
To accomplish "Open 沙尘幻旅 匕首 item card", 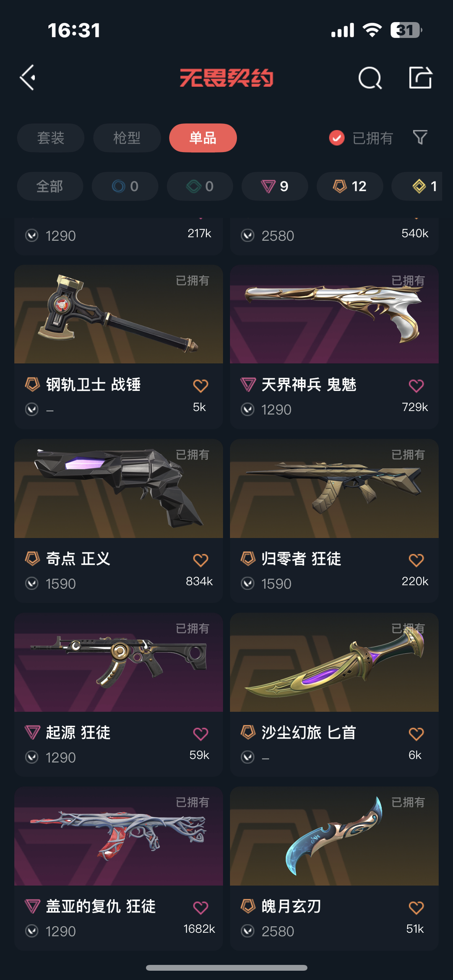I will [x=334, y=694].
